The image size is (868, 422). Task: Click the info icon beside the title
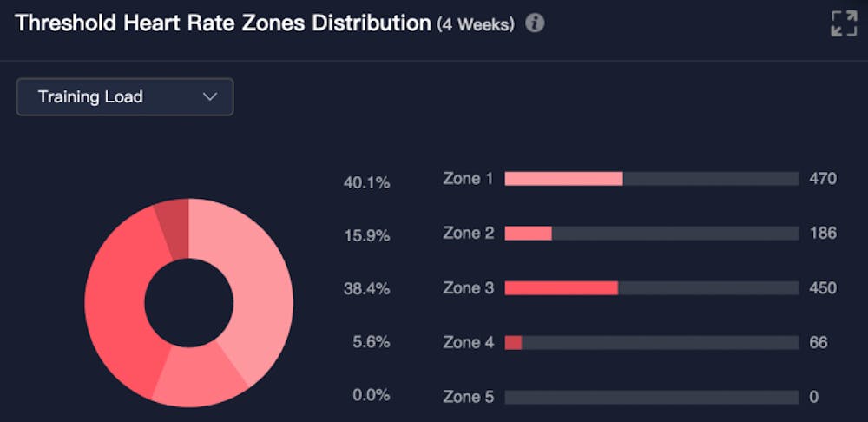coord(535,23)
